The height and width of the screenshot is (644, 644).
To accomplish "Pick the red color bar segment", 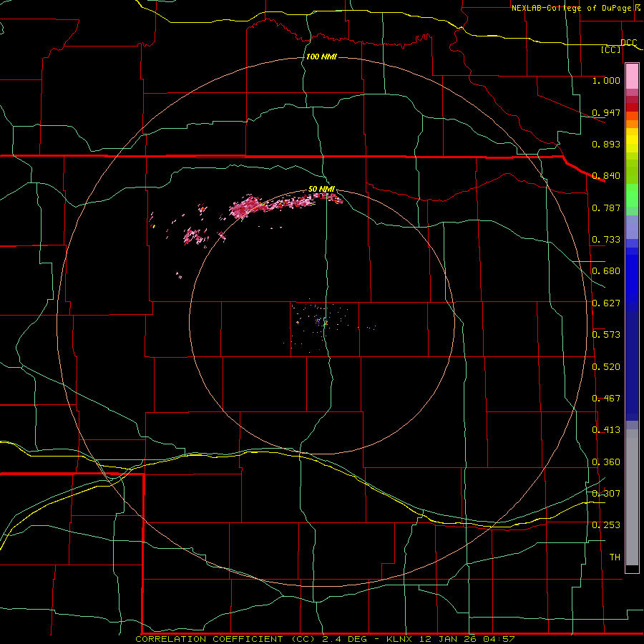I will pos(632,107).
